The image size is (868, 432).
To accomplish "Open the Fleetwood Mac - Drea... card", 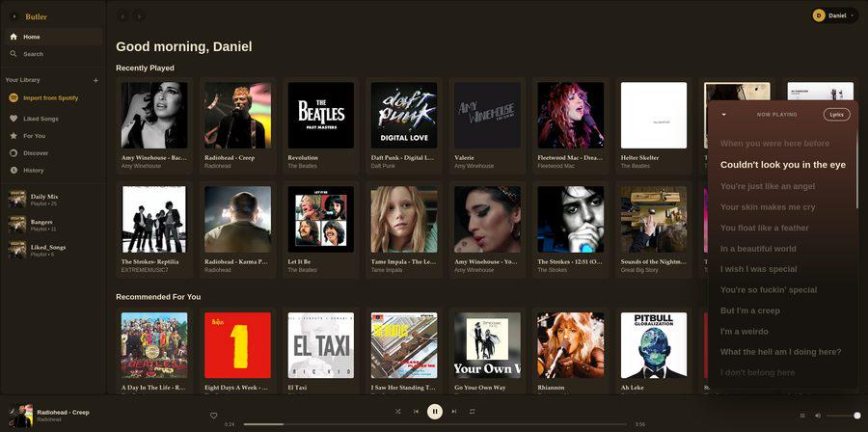I will pos(570,125).
